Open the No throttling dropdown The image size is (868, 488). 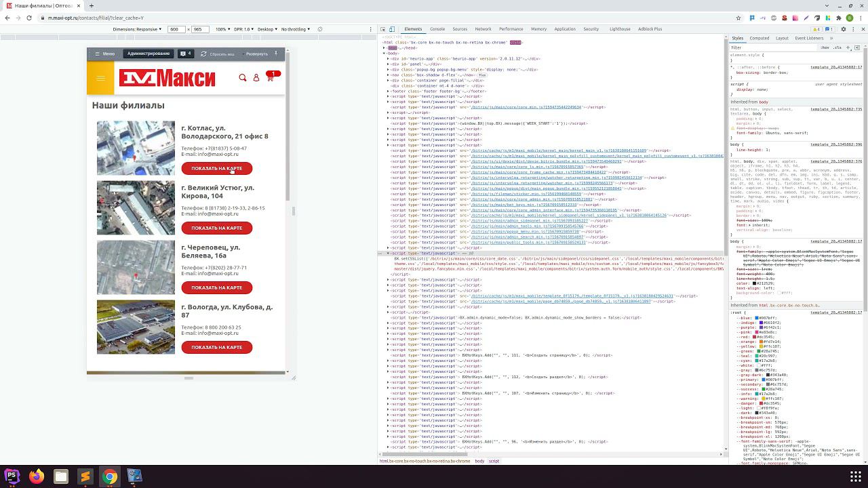[x=296, y=29]
